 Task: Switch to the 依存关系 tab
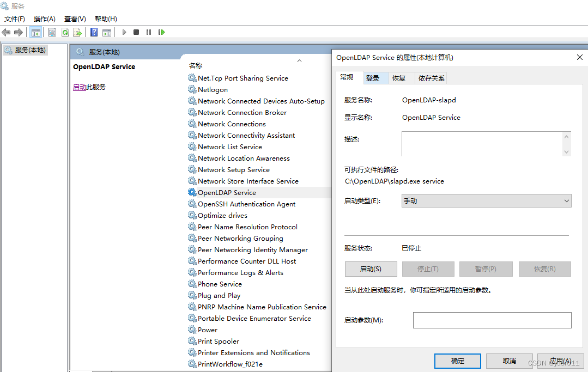click(431, 78)
